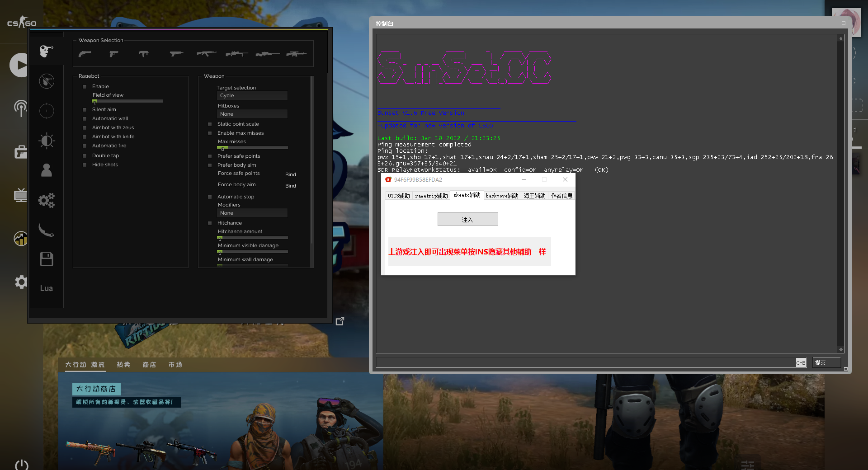
Task: Click the Field of view slider
Action: (x=127, y=101)
